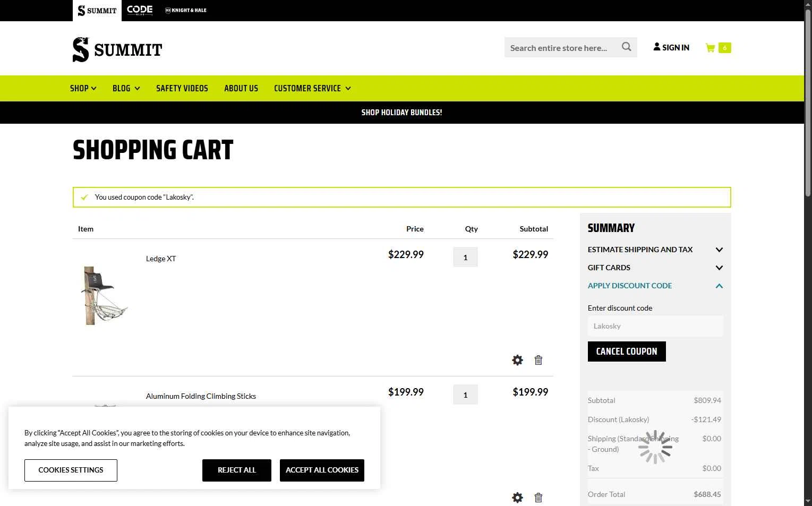The height and width of the screenshot is (506, 812).
Task: Click the Cancel Coupon button
Action: pos(627,351)
